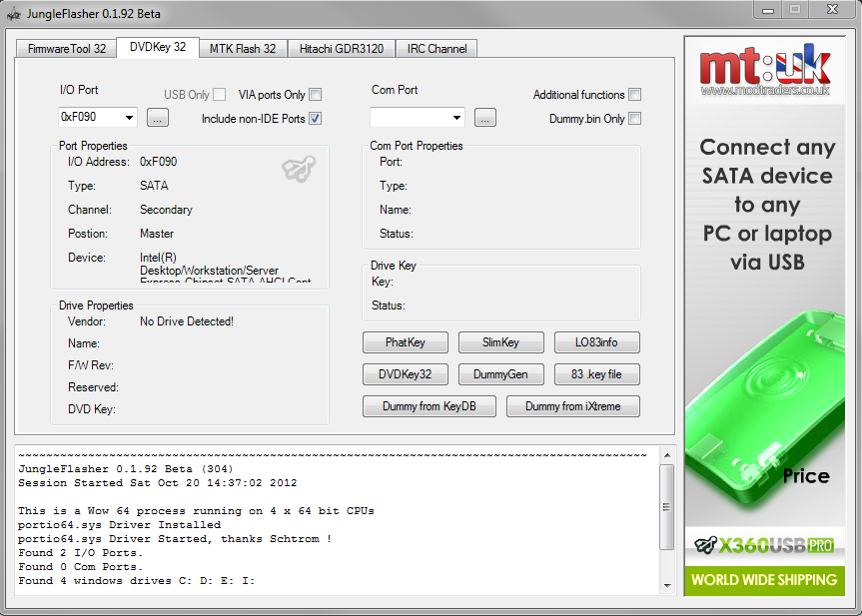
Task: Choose the 83 .key file button
Action: (x=596, y=374)
